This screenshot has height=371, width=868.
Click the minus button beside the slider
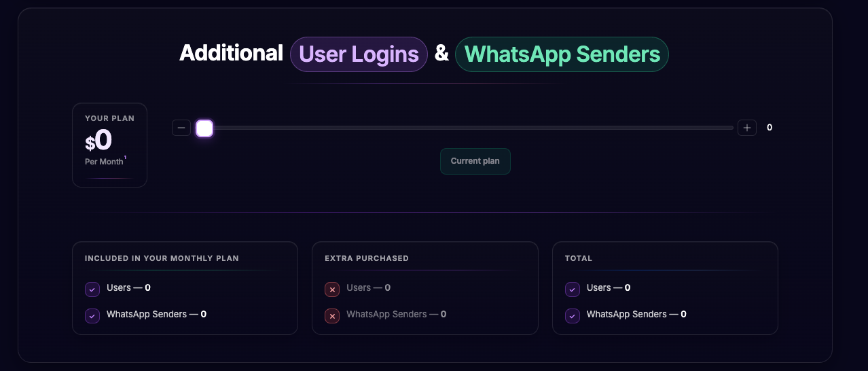(181, 128)
